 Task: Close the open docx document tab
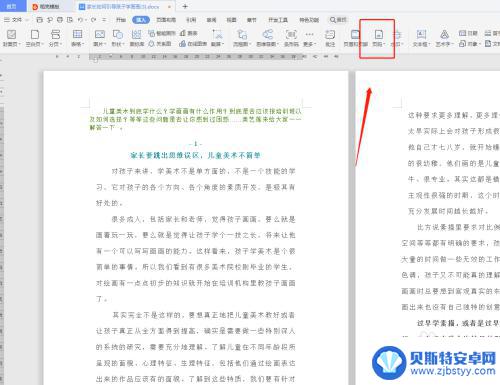169,6
